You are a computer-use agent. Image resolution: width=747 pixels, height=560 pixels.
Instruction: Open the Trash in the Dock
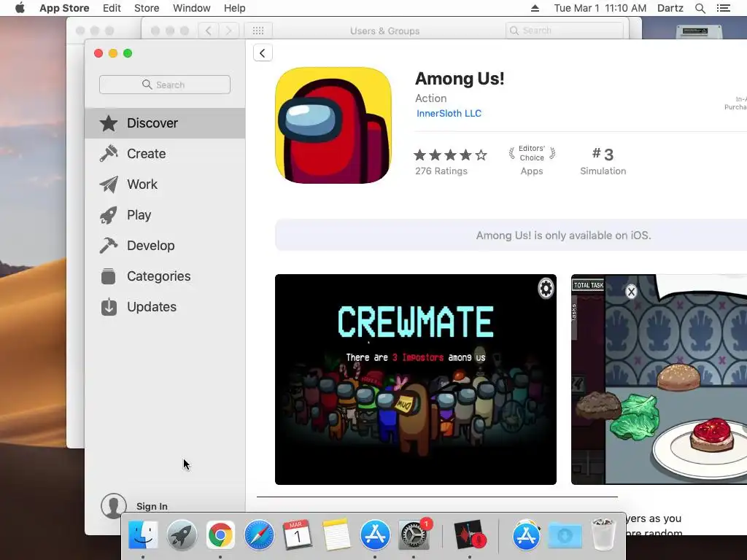[603, 534]
